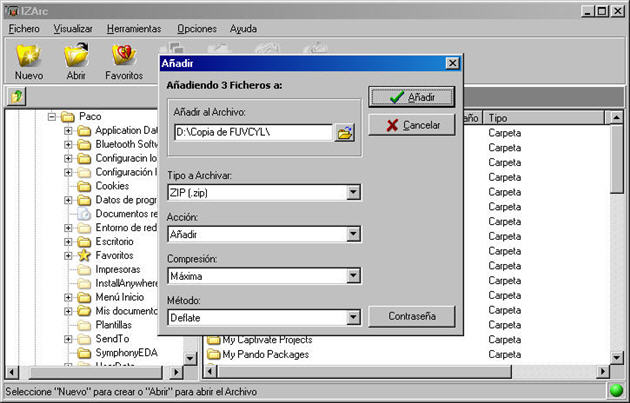Click the Nuevo toolbar icon
Image resolution: width=630 pixels, height=403 pixels.
[29, 58]
